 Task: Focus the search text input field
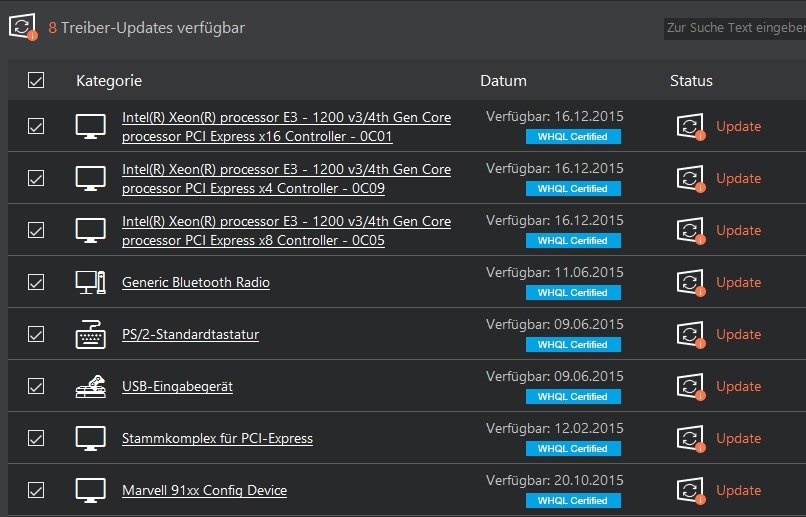pos(735,28)
